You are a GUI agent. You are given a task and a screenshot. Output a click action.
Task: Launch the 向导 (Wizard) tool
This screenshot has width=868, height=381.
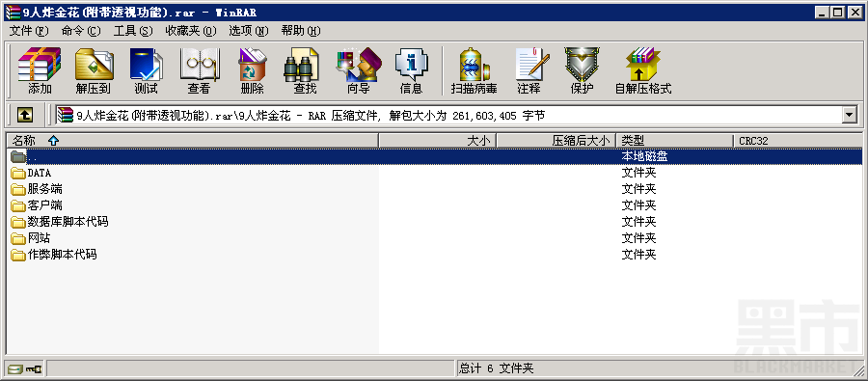(358, 70)
